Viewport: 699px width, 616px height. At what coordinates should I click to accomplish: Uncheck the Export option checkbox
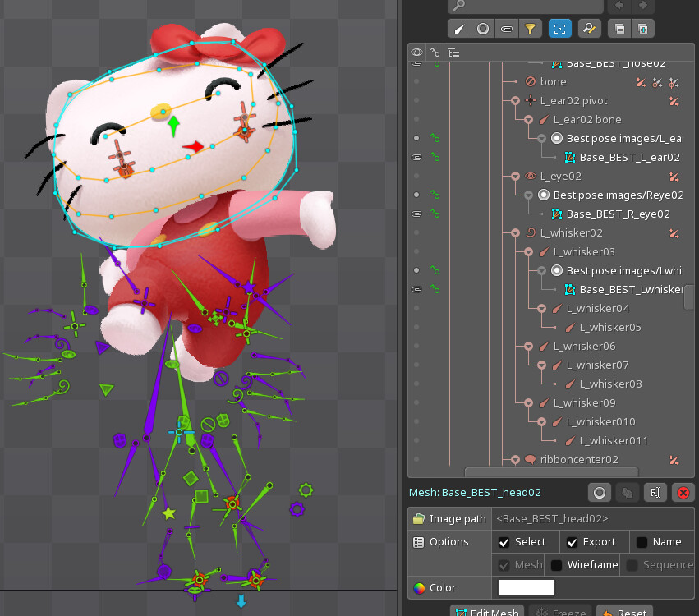click(x=572, y=542)
